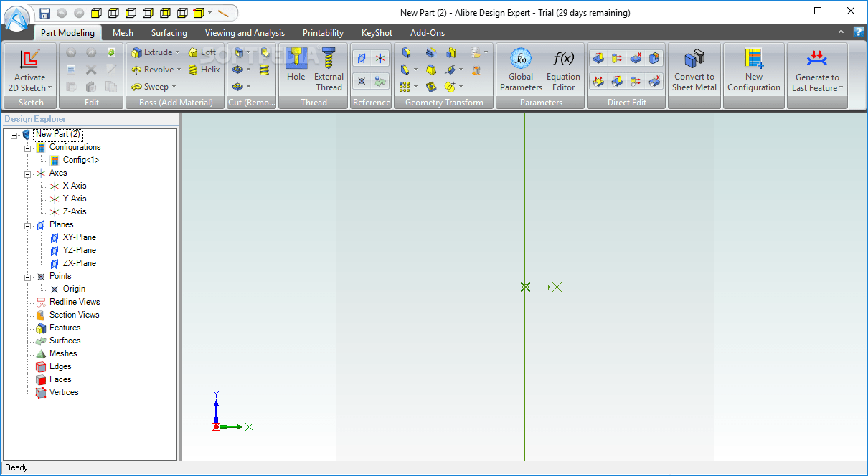Select Origin in the Points node
Screen dimensions: 868x476
pos(74,289)
